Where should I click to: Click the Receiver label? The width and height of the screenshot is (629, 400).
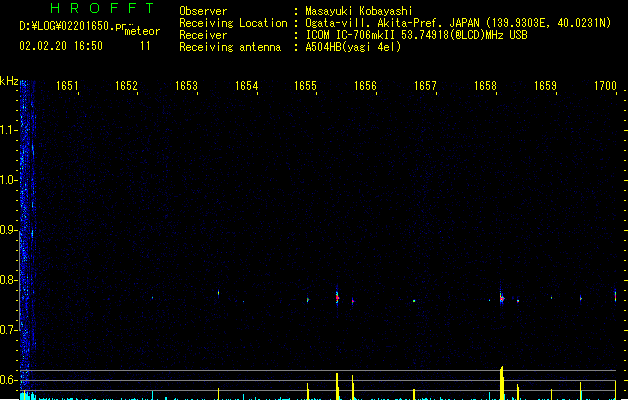pos(203,35)
